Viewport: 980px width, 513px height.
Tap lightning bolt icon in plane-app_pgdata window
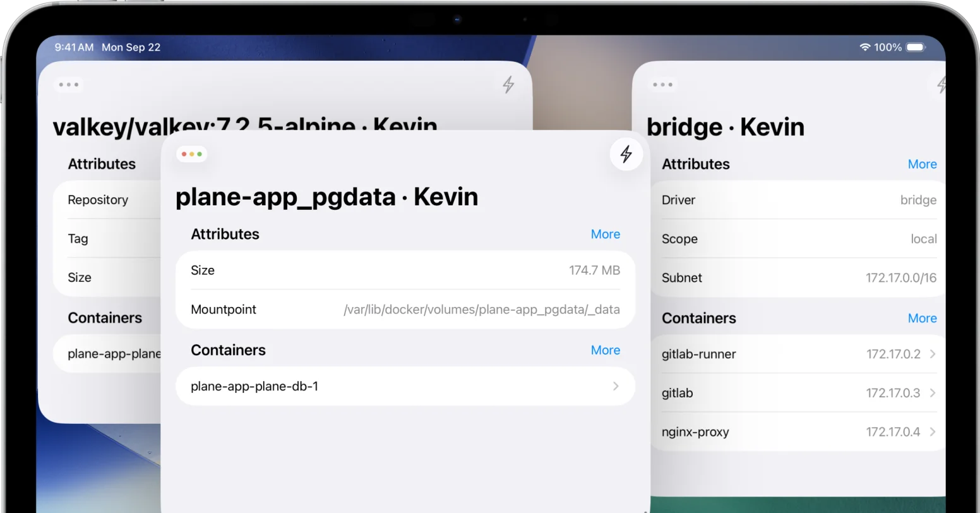tap(626, 154)
